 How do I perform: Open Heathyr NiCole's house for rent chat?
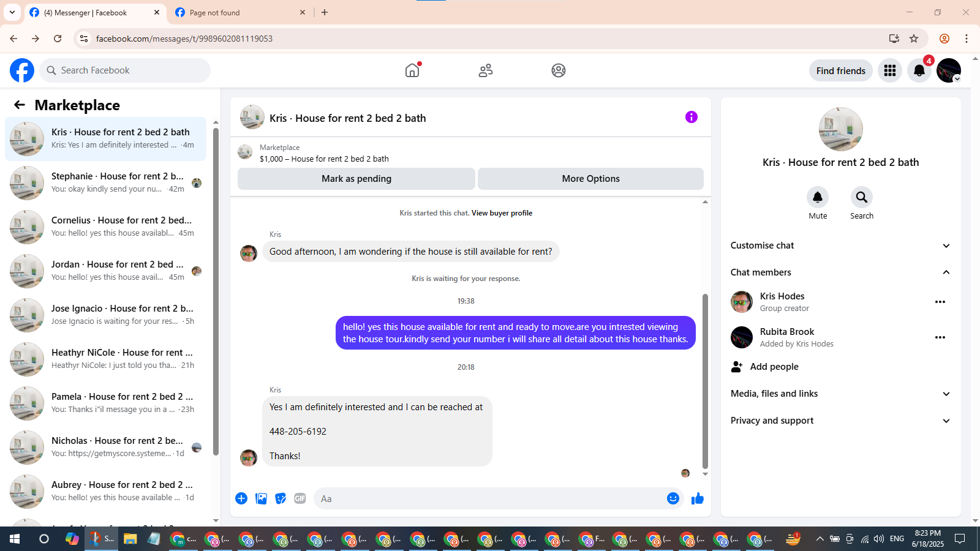pos(105,359)
